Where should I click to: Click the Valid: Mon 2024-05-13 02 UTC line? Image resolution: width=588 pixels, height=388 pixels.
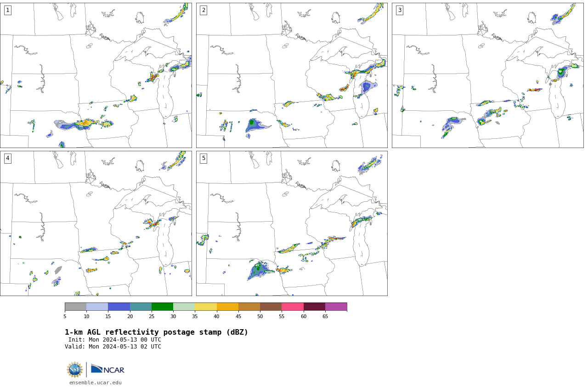click(x=113, y=347)
